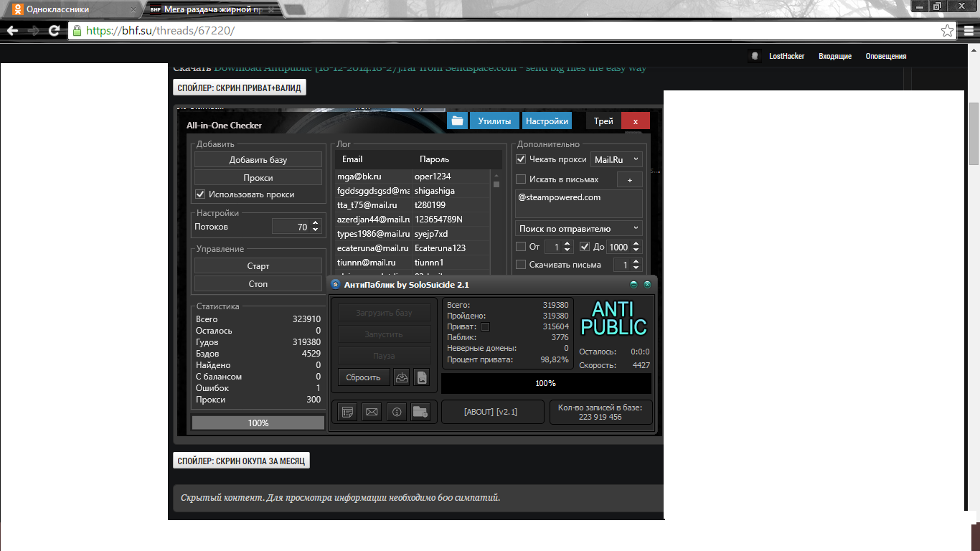Click the @steampowered.com text field

pyautogui.click(x=579, y=203)
